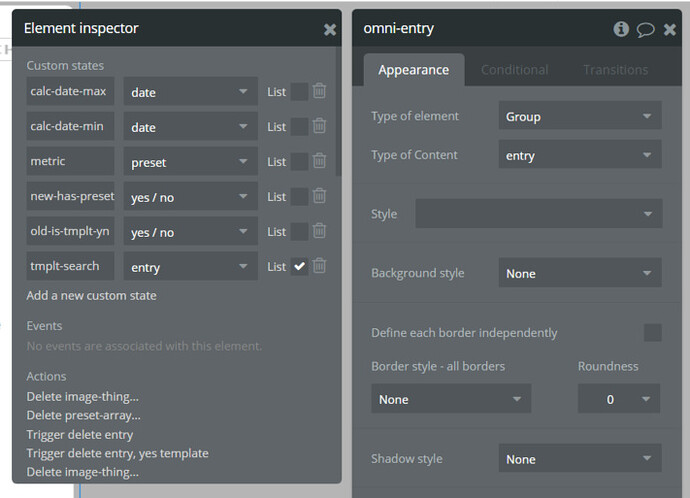Viewport: 690px width, 498px height.
Task: Click Add a new custom state
Action: 91,295
